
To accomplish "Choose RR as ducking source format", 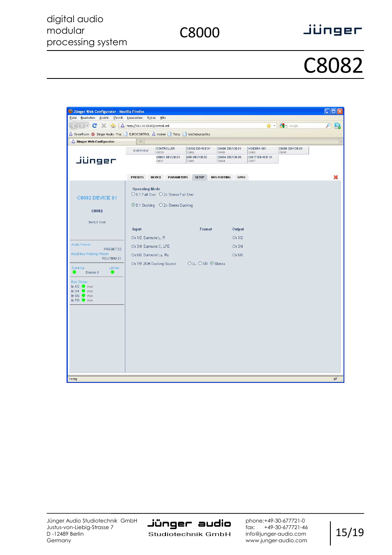I will click(200, 263).
